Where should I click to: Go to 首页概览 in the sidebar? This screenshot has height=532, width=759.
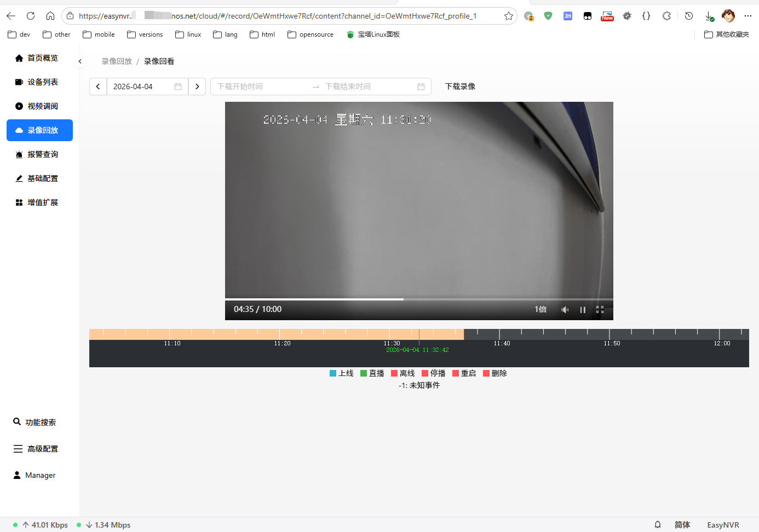coord(39,58)
